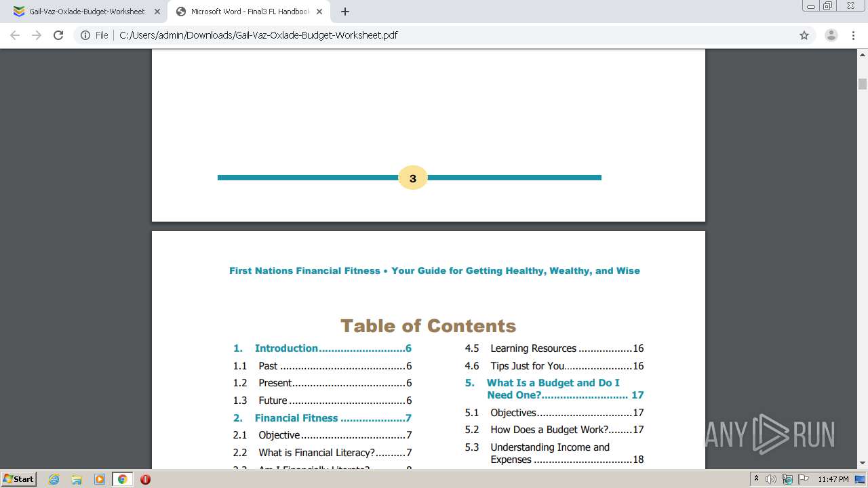Go back to the previous page
868x488 pixels.
15,35
